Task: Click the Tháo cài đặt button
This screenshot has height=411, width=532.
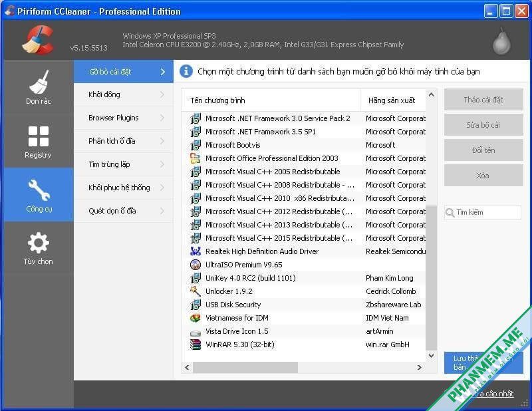Action: point(483,100)
